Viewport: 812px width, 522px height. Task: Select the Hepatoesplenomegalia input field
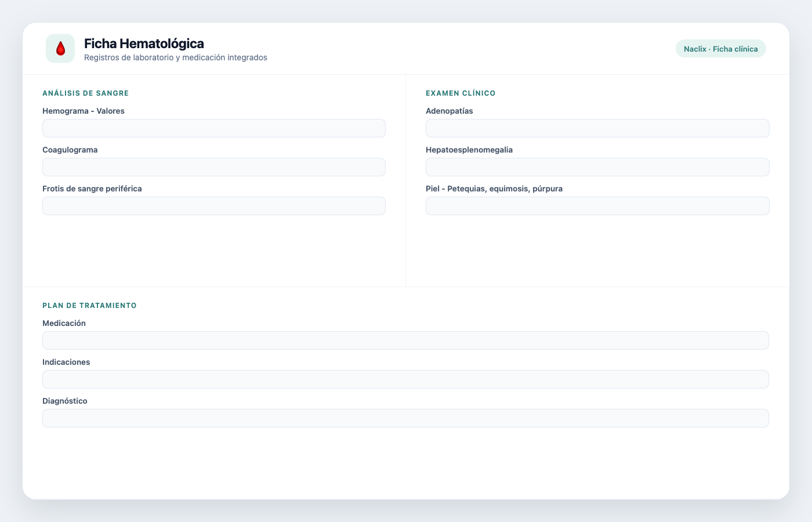pyautogui.click(x=597, y=167)
